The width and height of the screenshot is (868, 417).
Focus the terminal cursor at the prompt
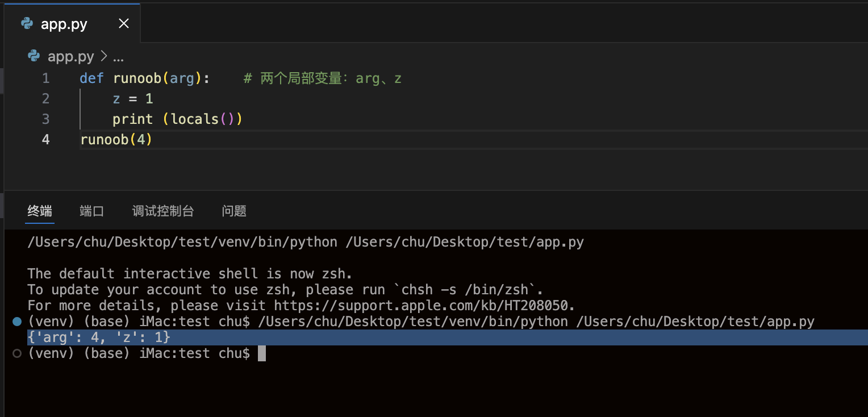(x=262, y=353)
